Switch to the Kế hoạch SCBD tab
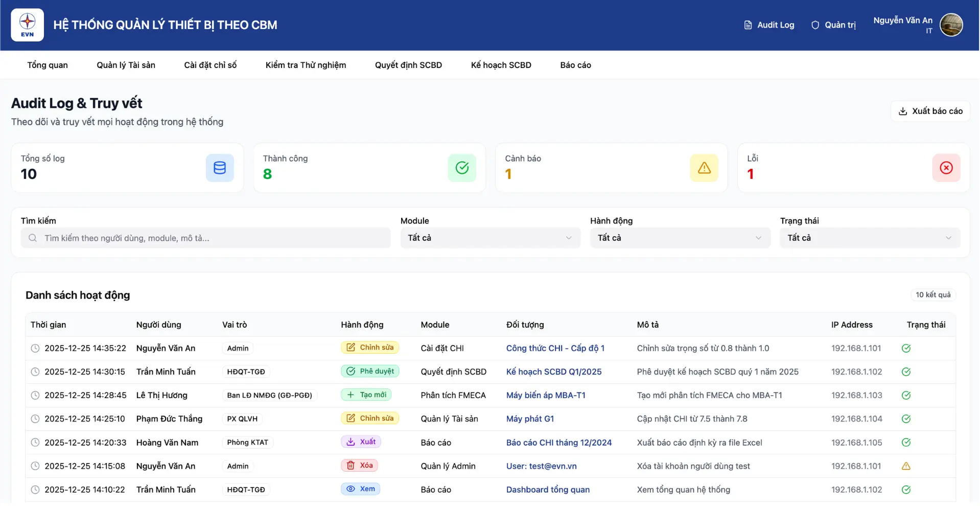The height and width of the screenshot is (506, 980). [x=501, y=65]
